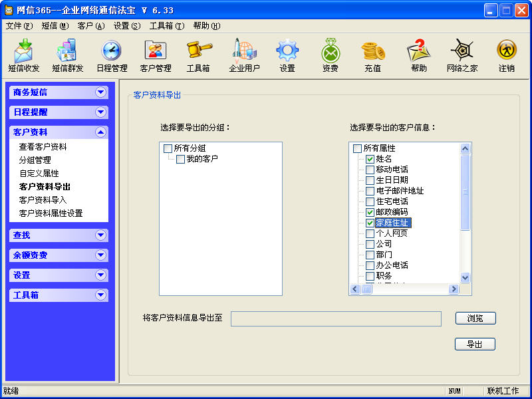The width and height of the screenshot is (532, 399).
Task: Check the 我的客户 group checkbox
Action: (x=180, y=159)
